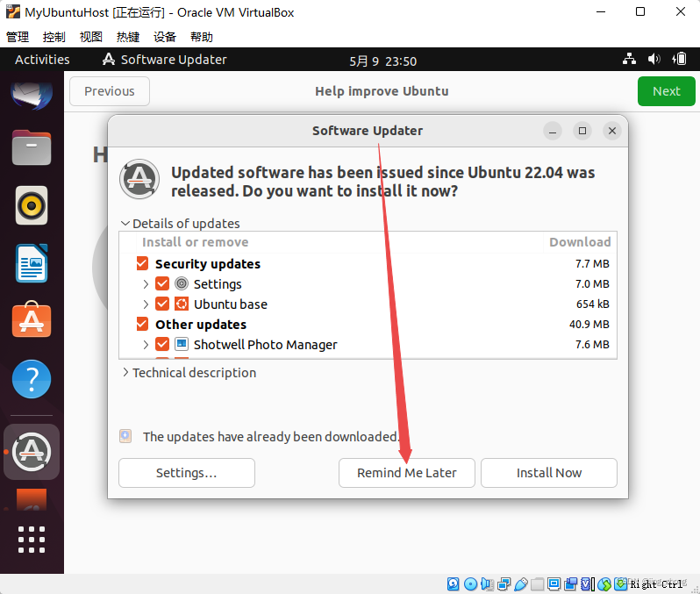Image resolution: width=700 pixels, height=594 pixels.
Task: Click the Settings gear icon in updates list
Action: (x=182, y=283)
